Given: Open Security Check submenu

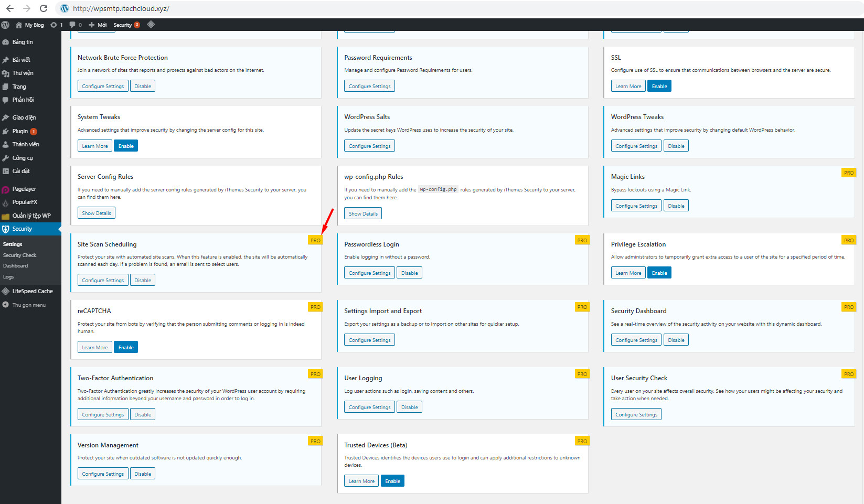Looking at the screenshot, I should [x=19, y=255].
